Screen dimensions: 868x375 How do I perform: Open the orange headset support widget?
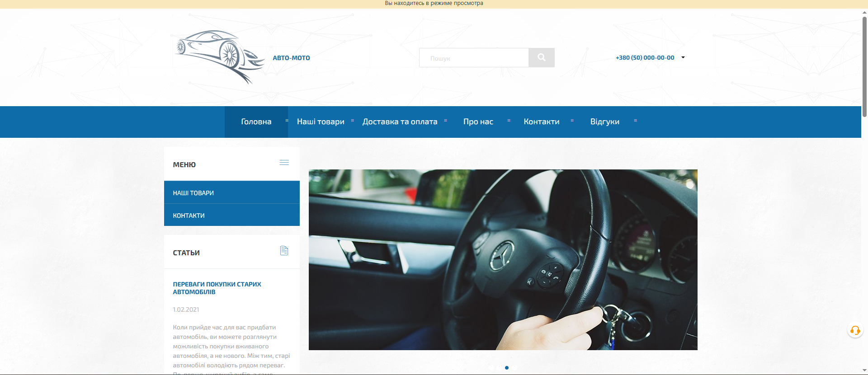pos(855,330)
